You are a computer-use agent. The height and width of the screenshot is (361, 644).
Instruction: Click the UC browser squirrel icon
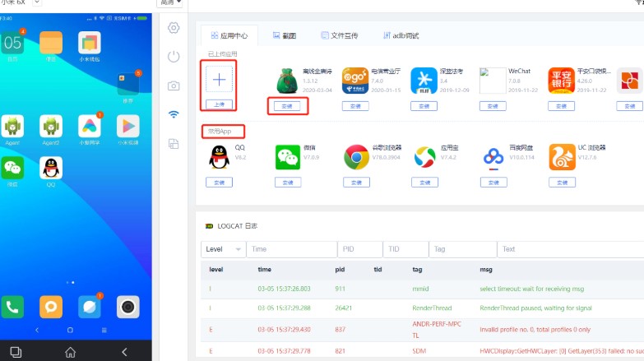tap(563, 157)
